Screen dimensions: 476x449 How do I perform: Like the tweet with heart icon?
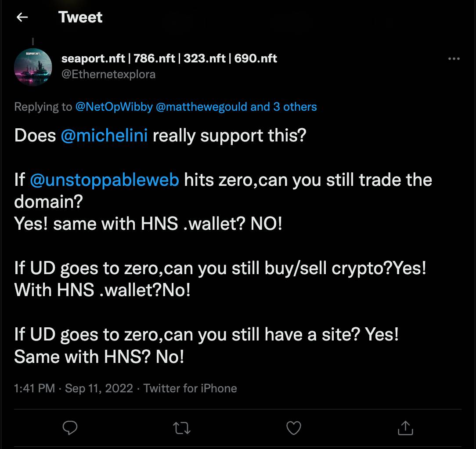pyautogui.click(x=293, y=427)
